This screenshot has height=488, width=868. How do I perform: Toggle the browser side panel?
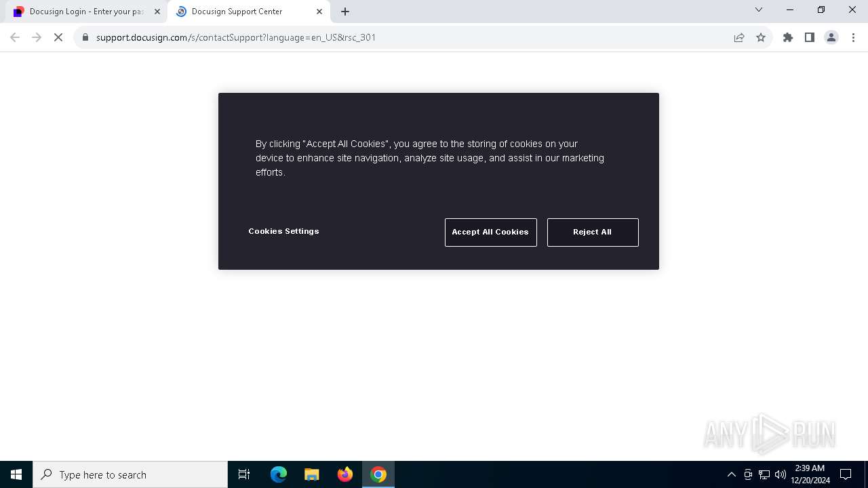pyautogui.click(x=810, y=37)
